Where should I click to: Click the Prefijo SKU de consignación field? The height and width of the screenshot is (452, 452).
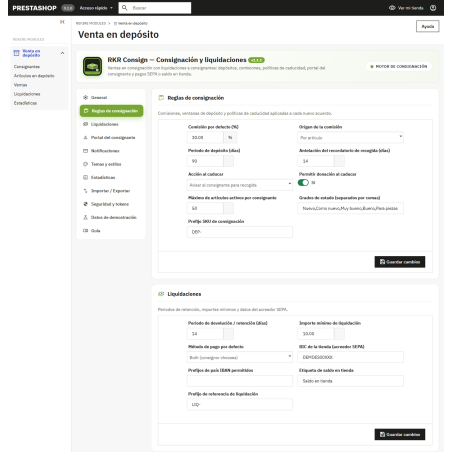pyautogui.click(x=240, y=232)
